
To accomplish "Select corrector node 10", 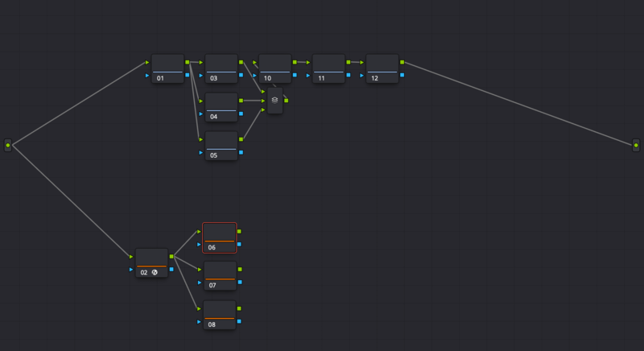I will pyautogui.click(x=275, y=68).
